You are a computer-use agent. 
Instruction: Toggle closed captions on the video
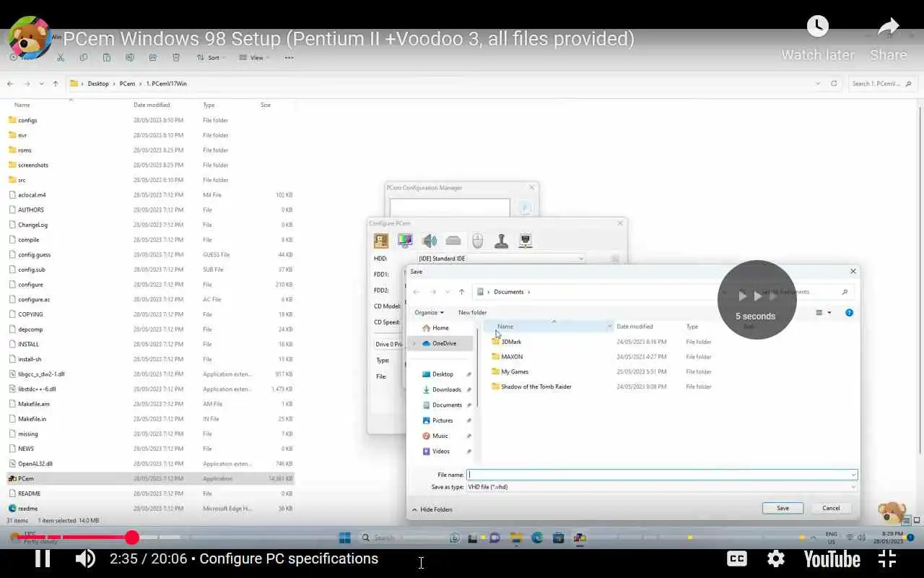(x=736, y=558)
